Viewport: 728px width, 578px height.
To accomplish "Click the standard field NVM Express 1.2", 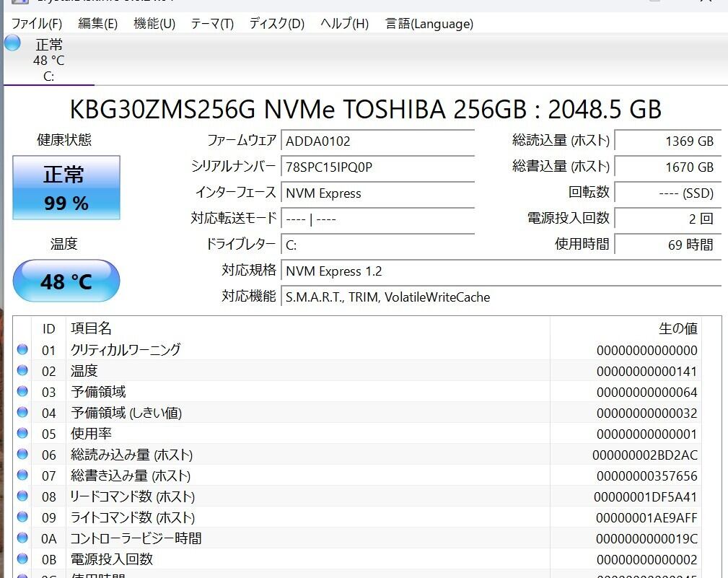I will (x=501, y=271).
